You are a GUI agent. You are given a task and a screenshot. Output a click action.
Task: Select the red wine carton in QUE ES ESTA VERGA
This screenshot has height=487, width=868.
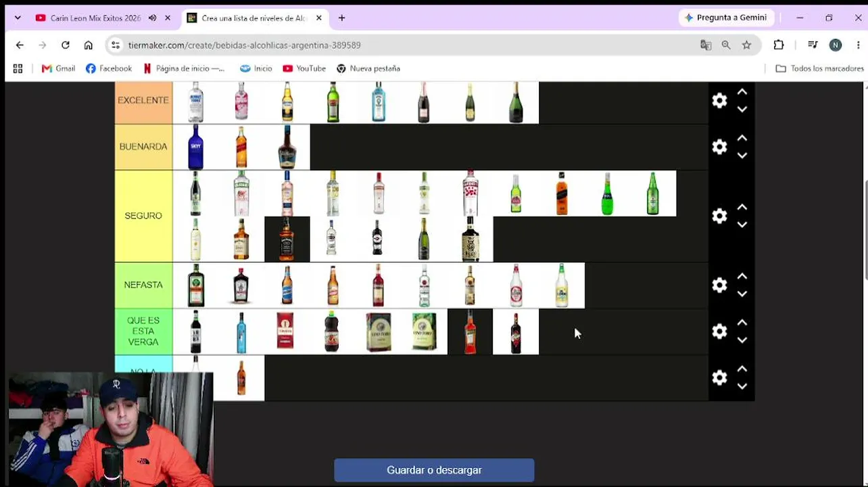point(285,331)
